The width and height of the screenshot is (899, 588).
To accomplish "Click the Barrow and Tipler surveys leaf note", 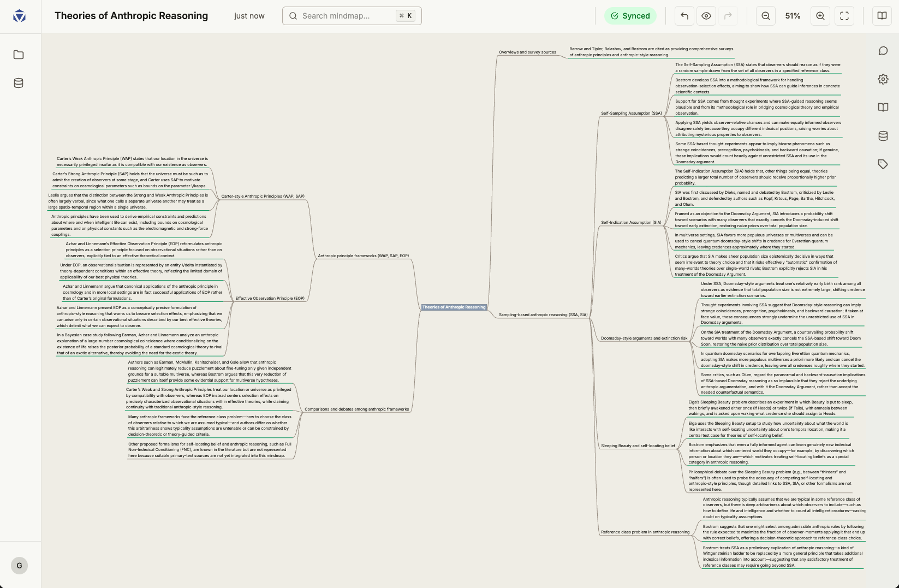I will [651, 52].
